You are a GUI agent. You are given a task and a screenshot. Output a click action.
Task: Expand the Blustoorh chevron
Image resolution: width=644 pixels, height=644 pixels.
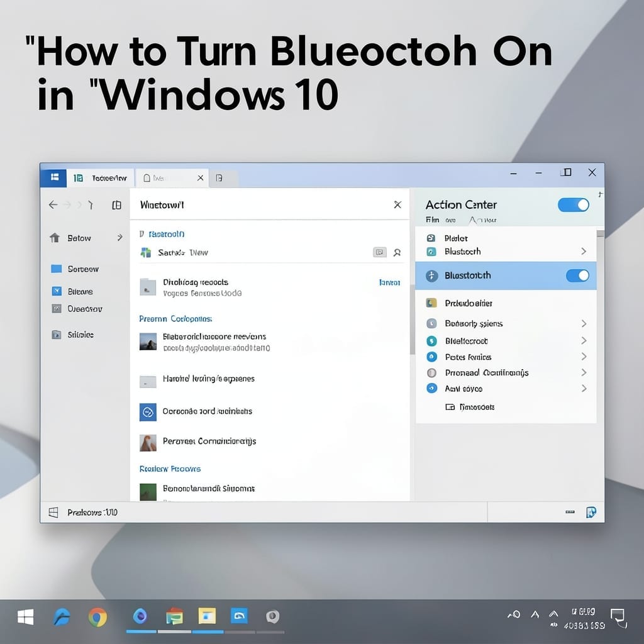point(584,251)
